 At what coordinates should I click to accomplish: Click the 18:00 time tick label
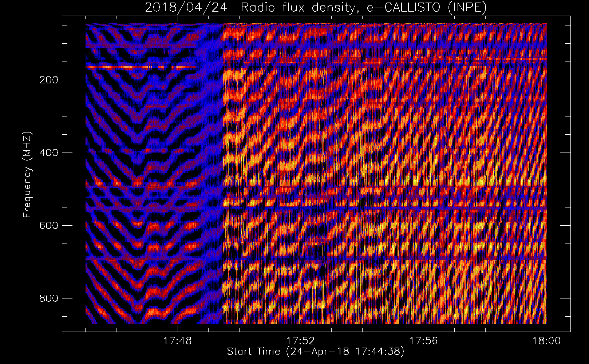(x=546, y=341)
